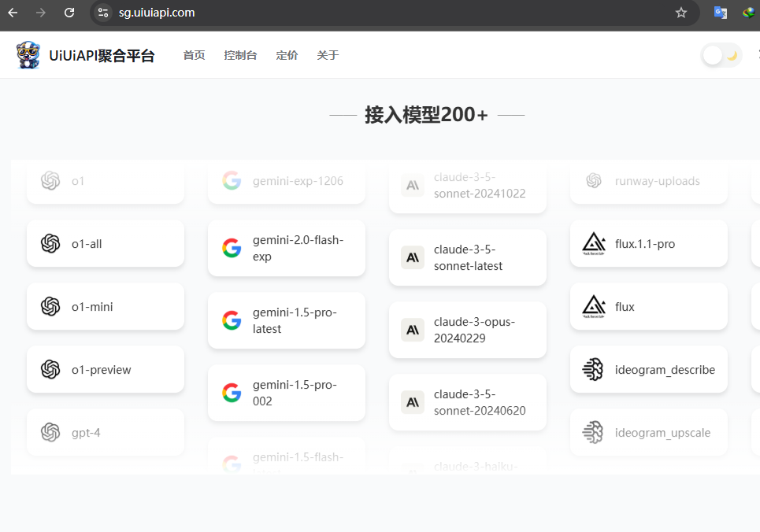Screen dimensions: 760x532
Task: Click Anthropic icon beside claude-3-opus-20240229
Action: 413,330
